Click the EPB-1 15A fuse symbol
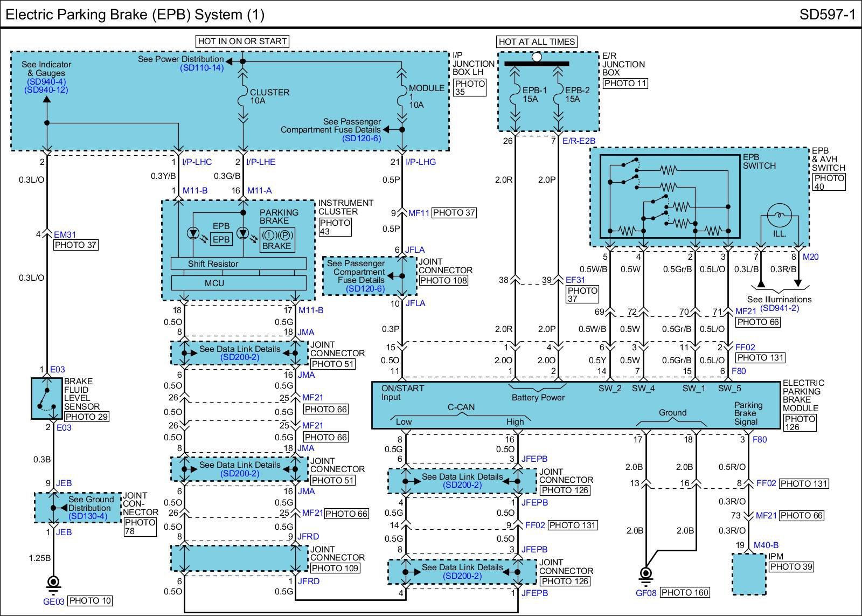 click(x=515, y=98)
